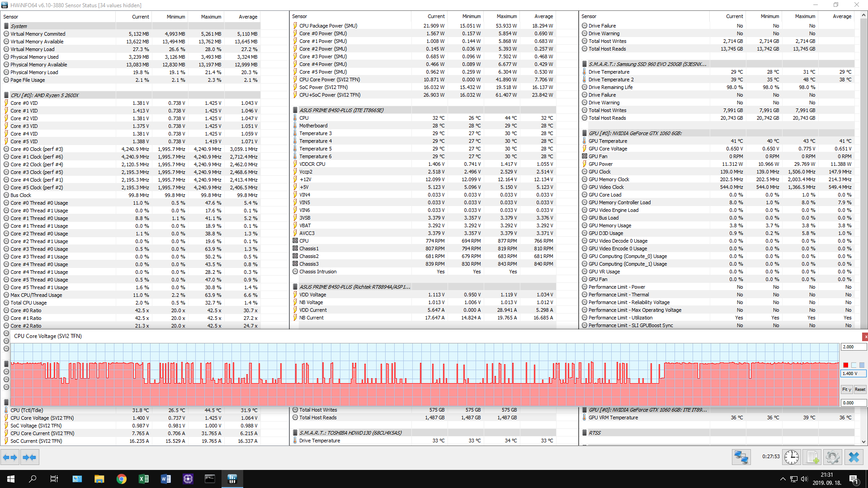Select the GPU Memory Clock row
The image size is (868, 488).
[718, 179]
